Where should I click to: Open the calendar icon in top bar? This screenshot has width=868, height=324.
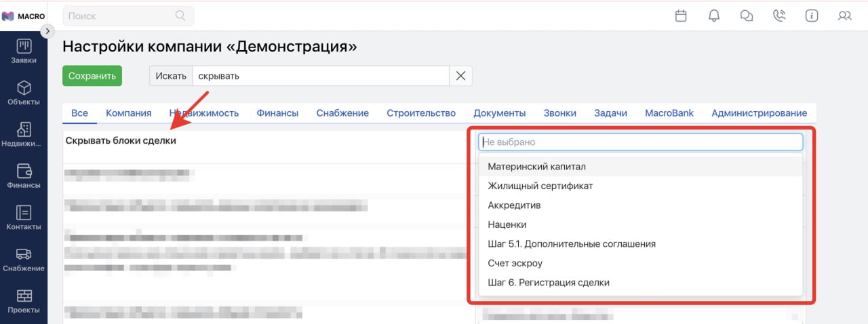[x=681, y=16]
